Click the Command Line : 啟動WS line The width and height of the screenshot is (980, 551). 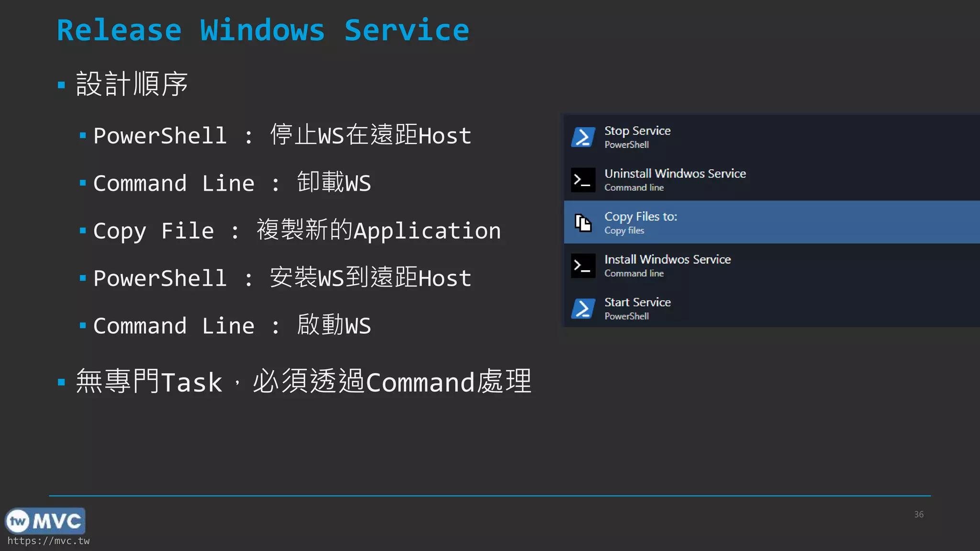click(x=232, y=325)
